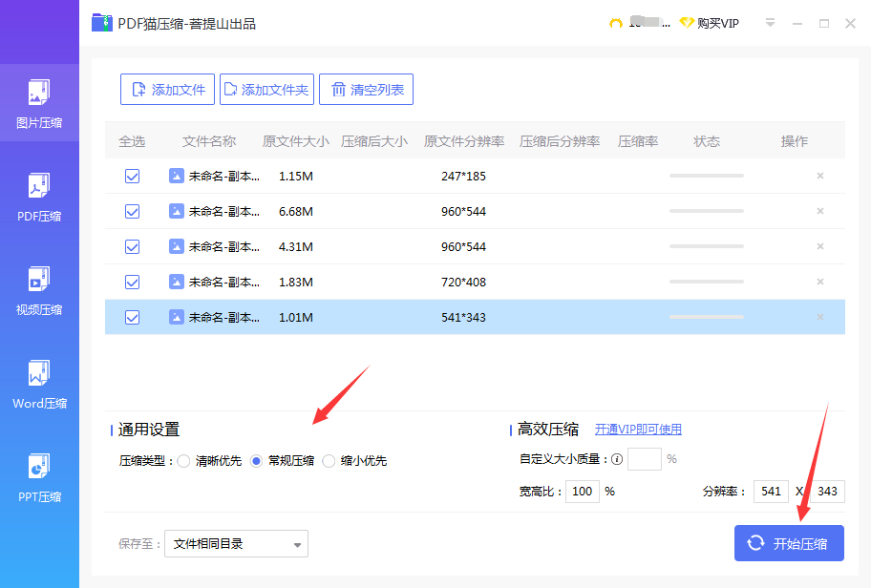
Task: Click the image file icon of the 4.31M row
Action: pyautogui.click(x=177, y=246)
